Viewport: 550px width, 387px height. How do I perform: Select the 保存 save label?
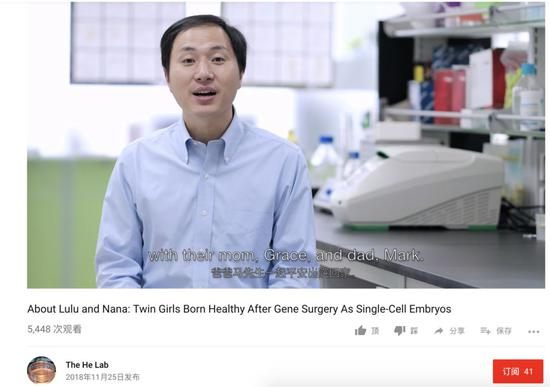[504, 331]
